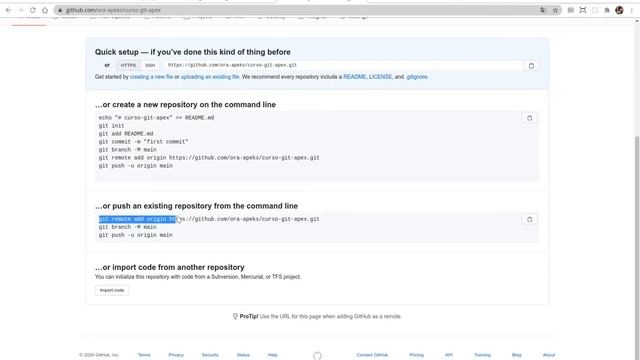Reload the page with the refresh icon
This screenshot has width=640, height=360.
coord(33,10)
